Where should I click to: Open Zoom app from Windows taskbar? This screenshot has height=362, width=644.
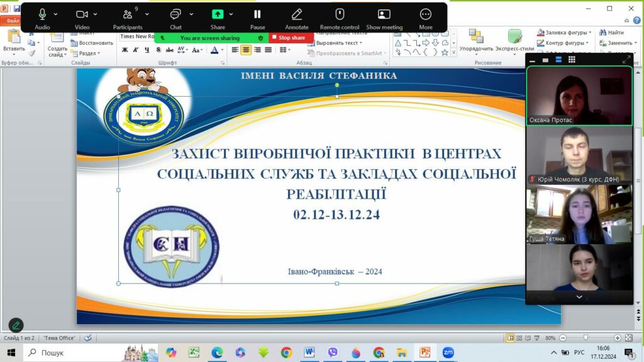pyautogui.click(x=448, y=353)
